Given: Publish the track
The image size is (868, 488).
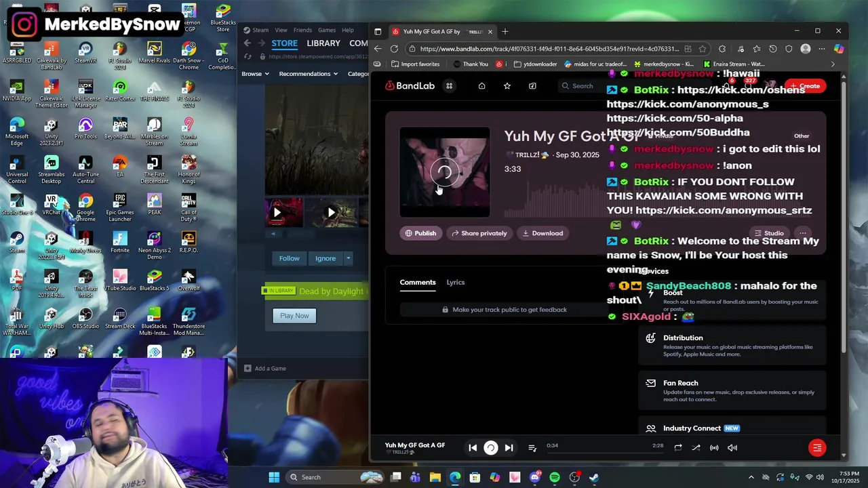Looking at the screenshot, I should tap(420, 233).
